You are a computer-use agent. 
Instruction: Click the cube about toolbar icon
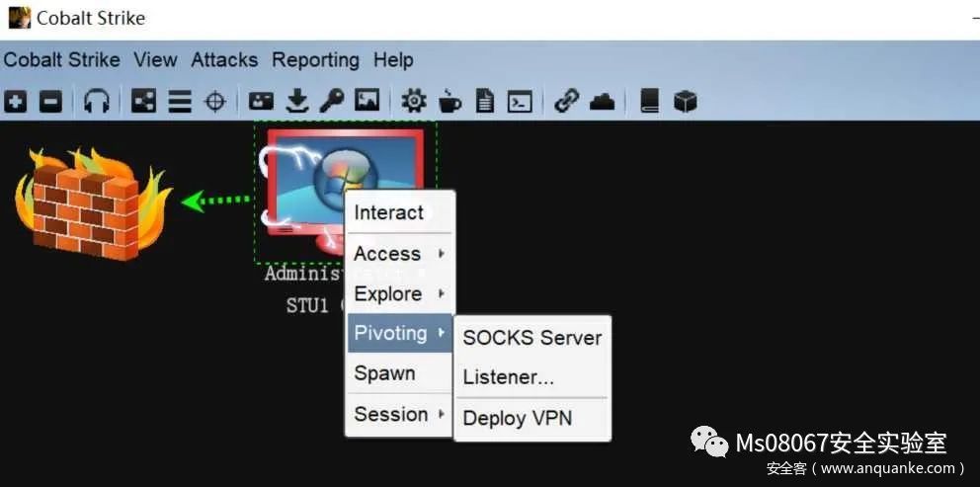point(685,101)
